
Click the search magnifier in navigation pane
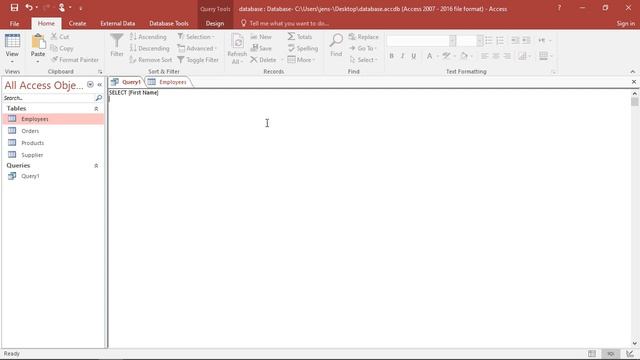[x=98, y=98]
